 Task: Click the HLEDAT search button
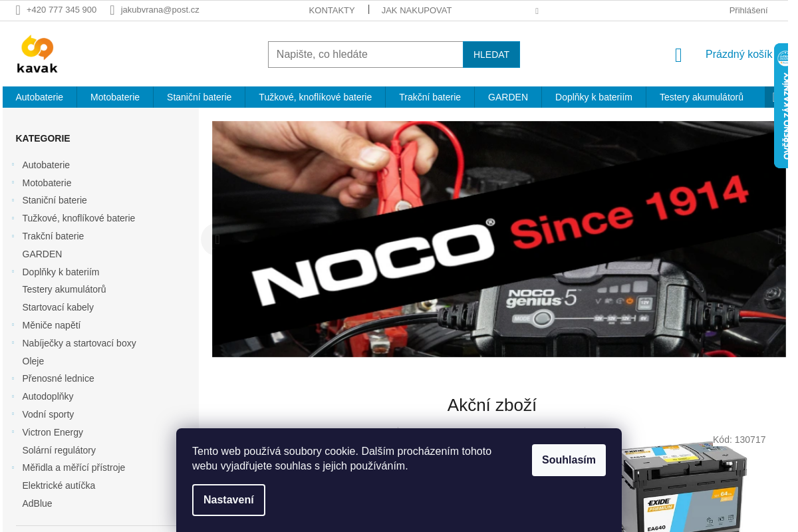[x=491, y=55]
